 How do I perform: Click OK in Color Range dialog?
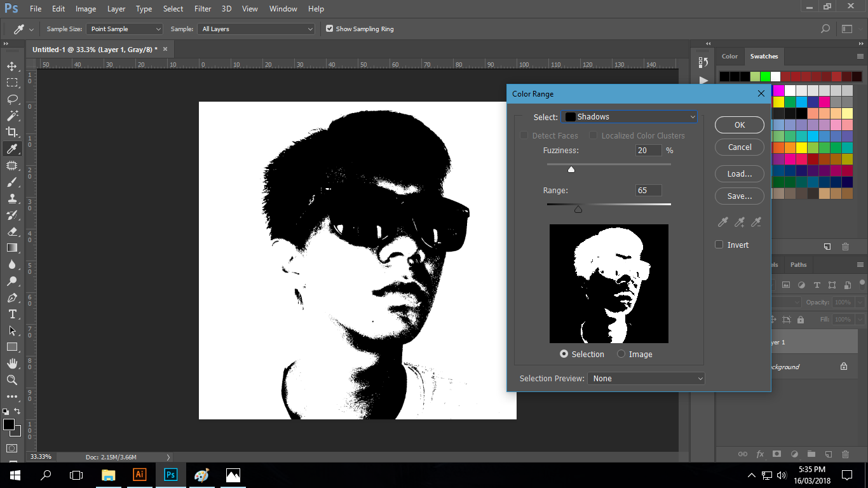click(x=740, y=125)
